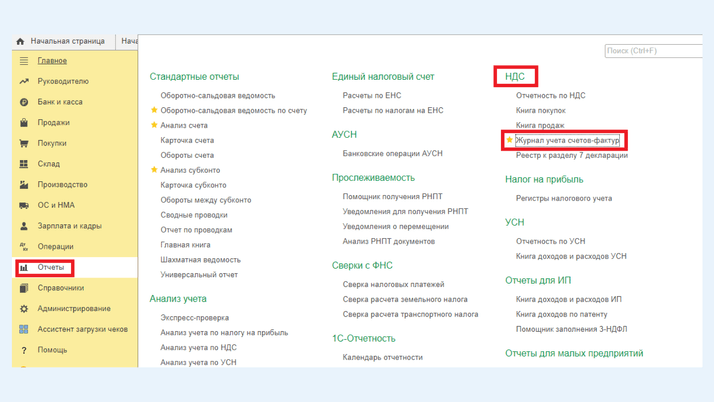
Task: Click the gear icon for Администрирование
Action: pos(24,309)
